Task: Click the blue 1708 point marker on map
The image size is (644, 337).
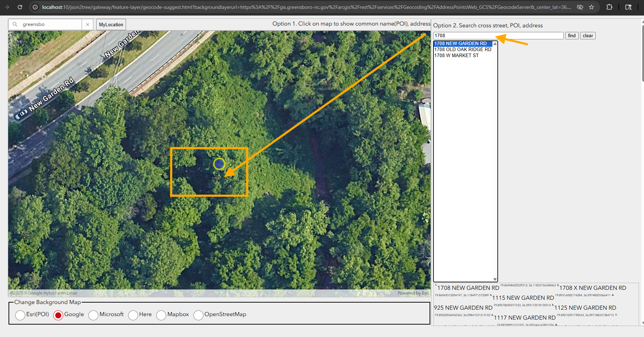Action: pos(219,164)
